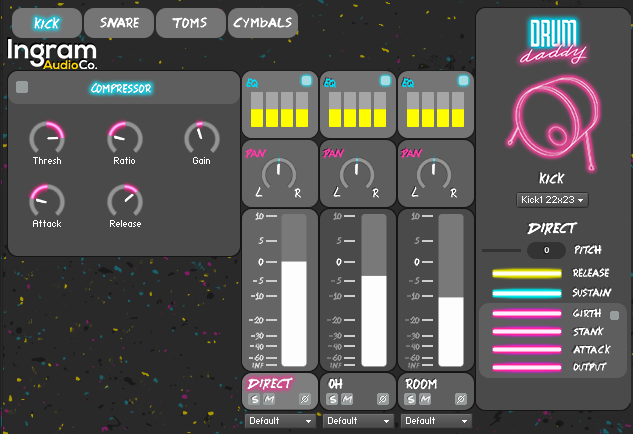Toggle the Direct channel EQ on/off
The height and width of the screenshot is (434, 633).
tap(306, 80)
